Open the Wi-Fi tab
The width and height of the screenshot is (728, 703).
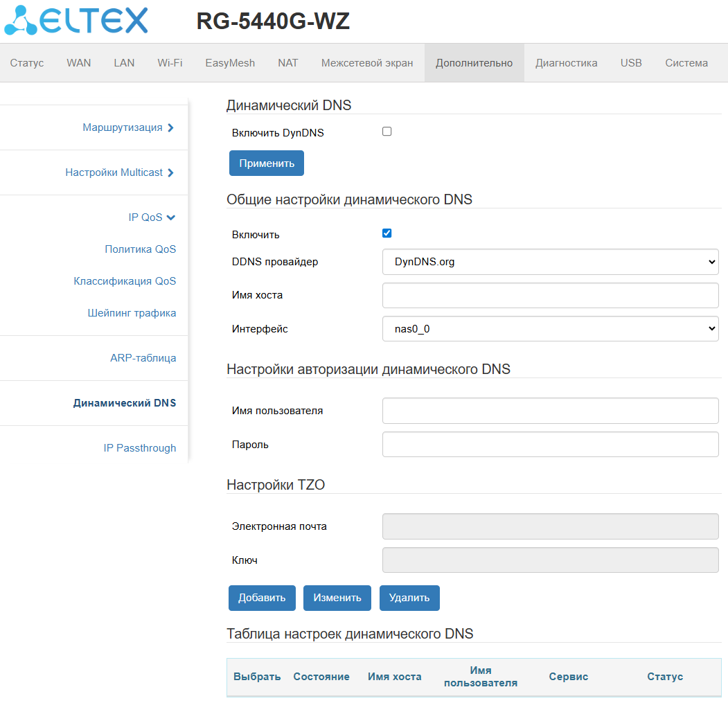coord(170,63)
